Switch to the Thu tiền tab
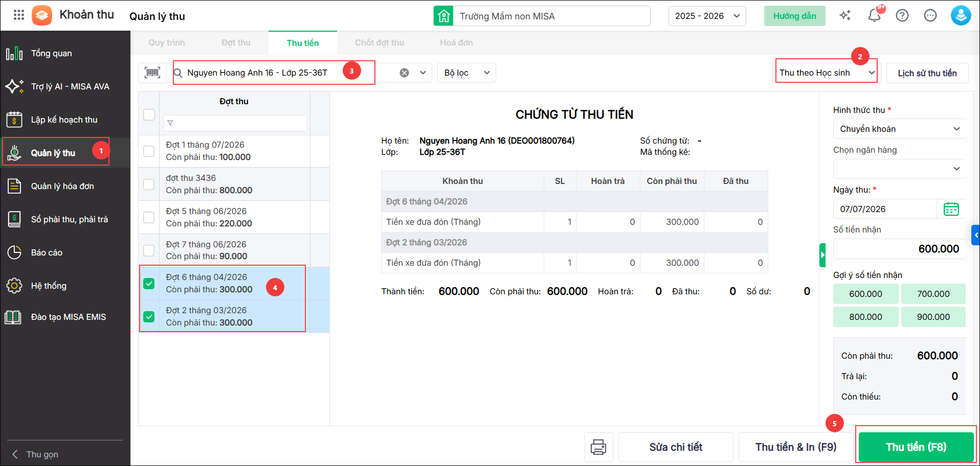 pyautogui.click(x=303, y=43)
